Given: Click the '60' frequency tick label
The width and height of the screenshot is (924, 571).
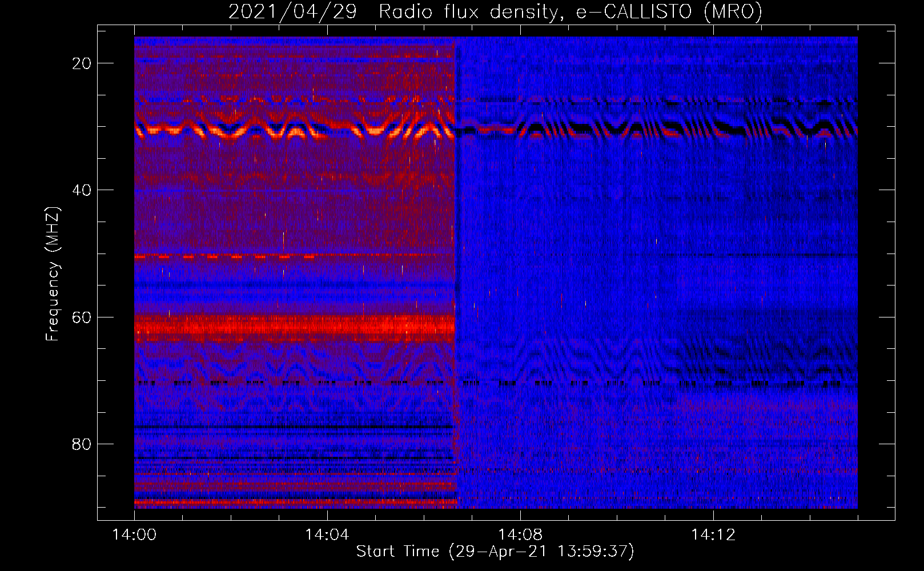Looking at the screenshot, I should click(x=82, y=317).
